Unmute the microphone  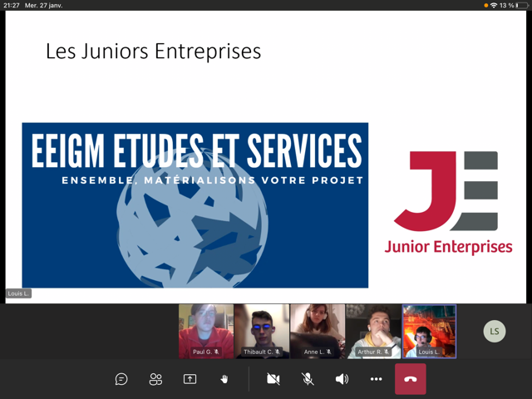(x=308, y=379)
